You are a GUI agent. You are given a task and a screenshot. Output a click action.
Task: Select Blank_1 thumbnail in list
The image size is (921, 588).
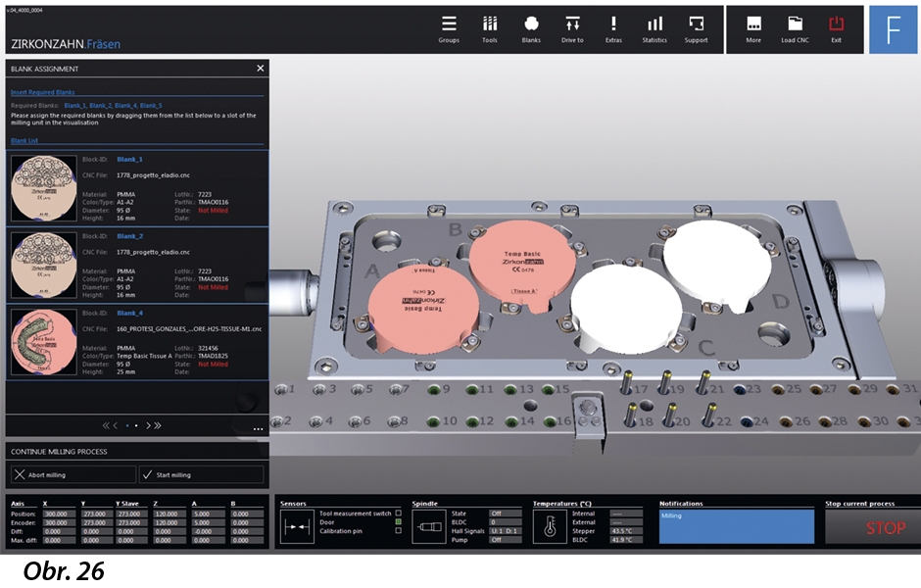(44, 188)
